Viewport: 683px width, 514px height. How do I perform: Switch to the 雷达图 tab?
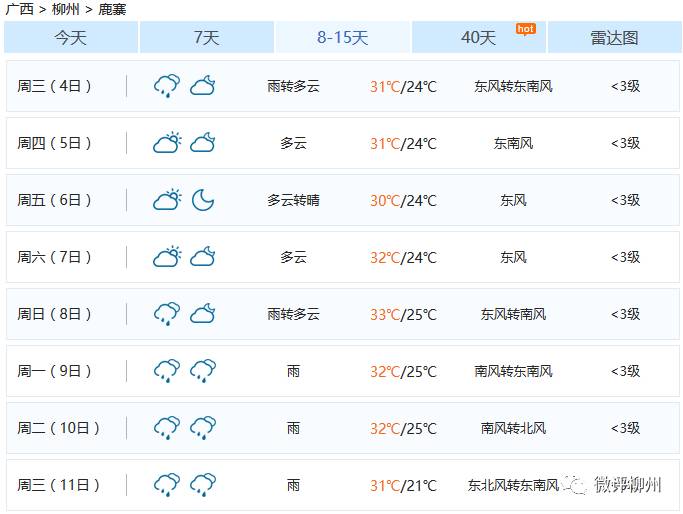(615, 37)
